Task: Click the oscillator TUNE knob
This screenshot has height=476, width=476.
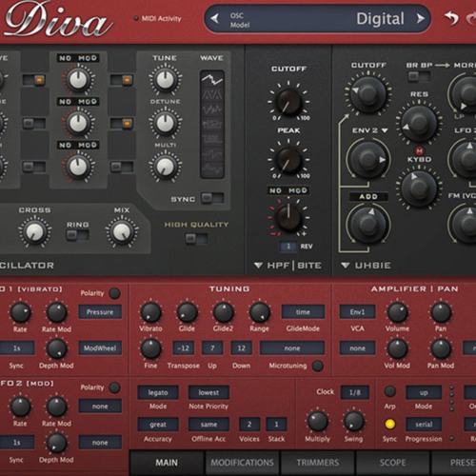Action: (x=165, y=79)
